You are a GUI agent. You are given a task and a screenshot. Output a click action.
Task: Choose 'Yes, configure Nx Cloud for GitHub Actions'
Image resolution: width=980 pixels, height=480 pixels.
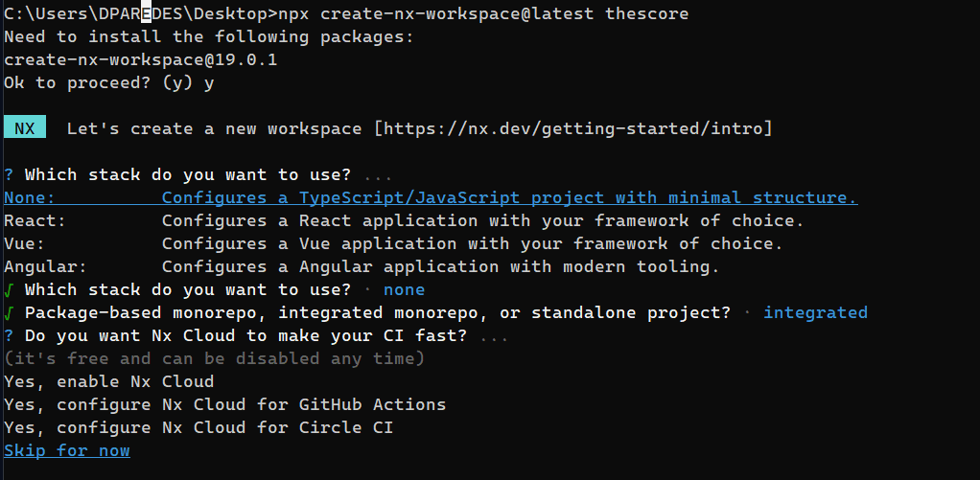[x=224, y=404]
